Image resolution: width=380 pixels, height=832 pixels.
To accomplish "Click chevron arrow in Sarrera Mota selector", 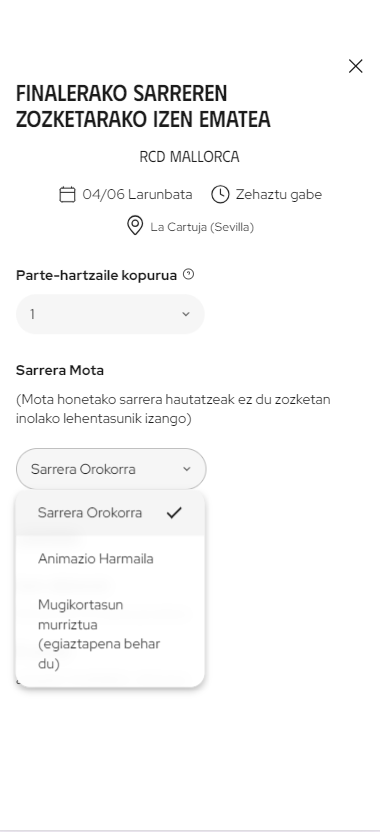I will point(186,469).
